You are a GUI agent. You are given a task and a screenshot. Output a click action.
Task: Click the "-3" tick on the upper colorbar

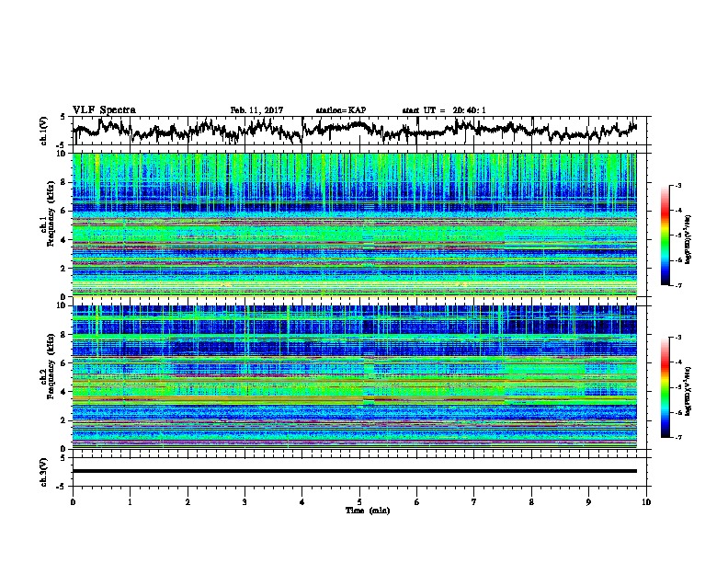click(678, 185)
